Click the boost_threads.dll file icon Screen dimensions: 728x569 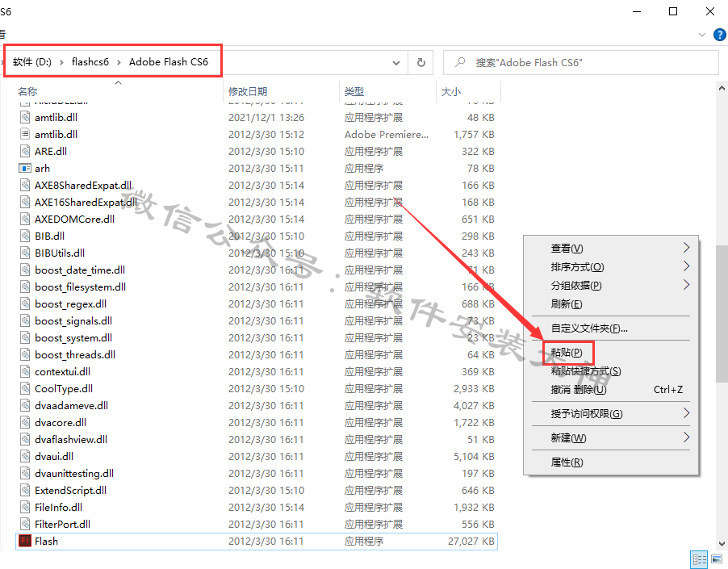pyautogui.click(x=24, y=354)
